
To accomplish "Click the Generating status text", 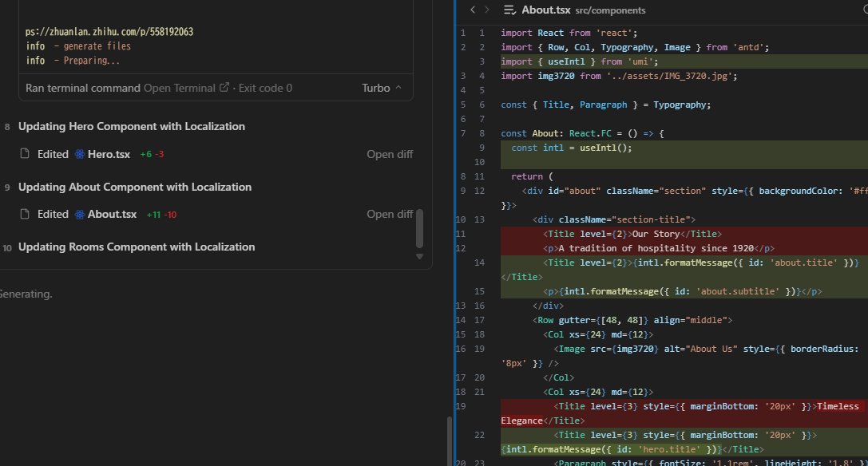I will 26,294.
